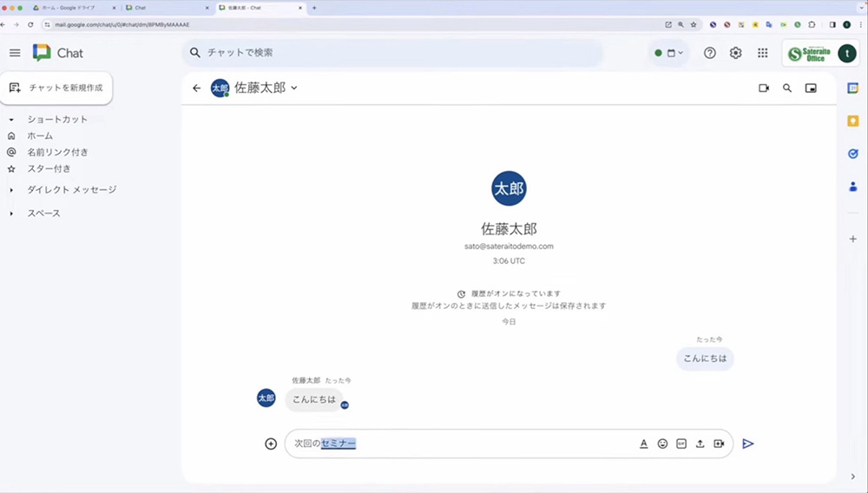Screen dimensions: 868x493
Task: Open the emoji picker
Action: (x=662, y=444)
